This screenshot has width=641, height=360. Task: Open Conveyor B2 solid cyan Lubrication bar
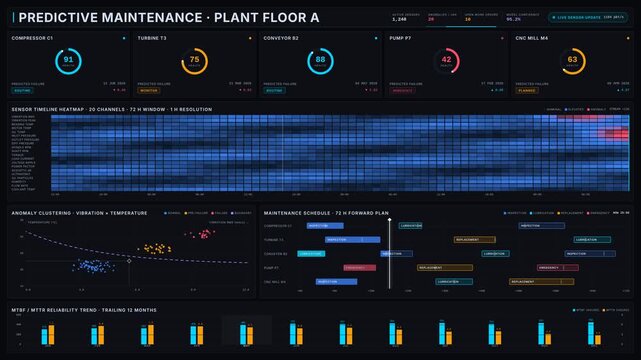311,254
